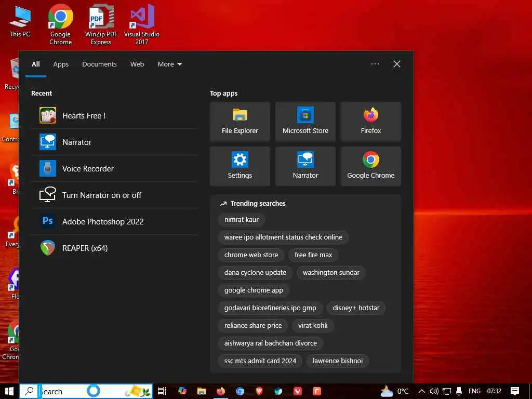Switch to the Documents search tab

99,64
